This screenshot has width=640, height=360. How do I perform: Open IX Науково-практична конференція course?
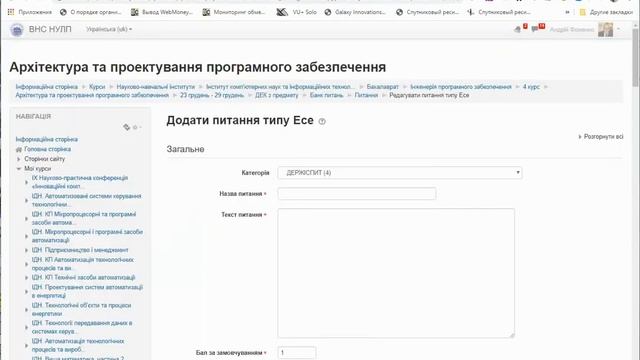click(80, 182)
